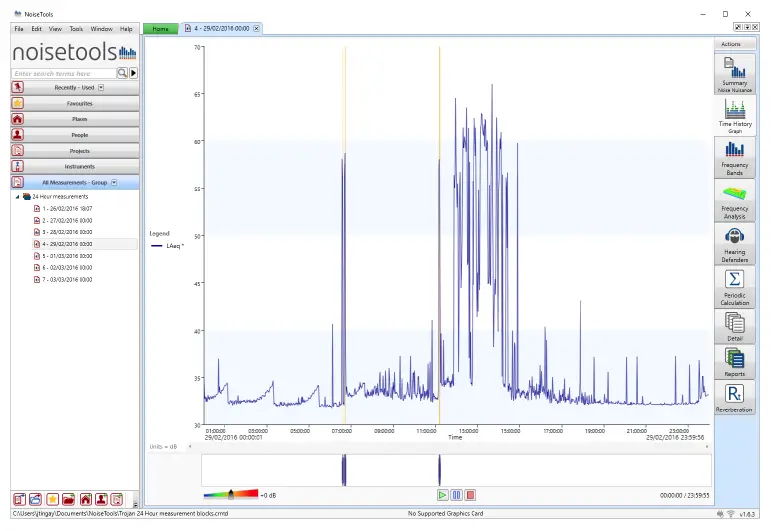Open the Summary Noise Nuisance view
783x531 pixels.
click(734, 73)
